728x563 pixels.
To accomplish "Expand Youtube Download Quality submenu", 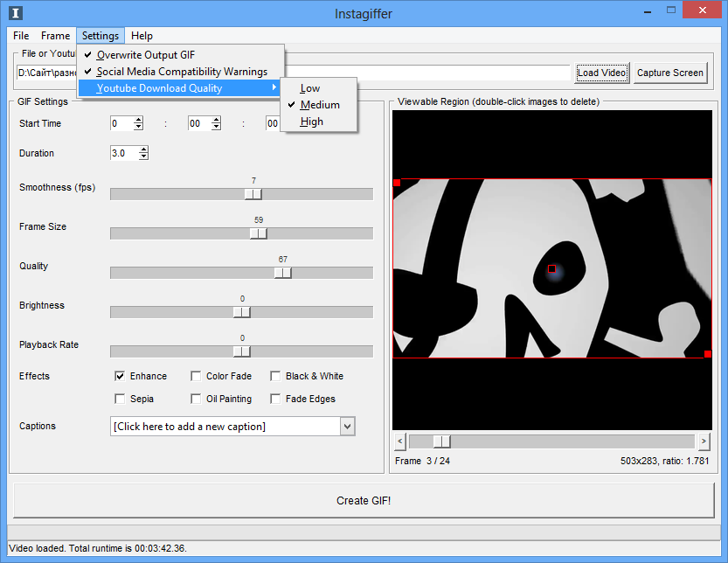I will 180,88.
